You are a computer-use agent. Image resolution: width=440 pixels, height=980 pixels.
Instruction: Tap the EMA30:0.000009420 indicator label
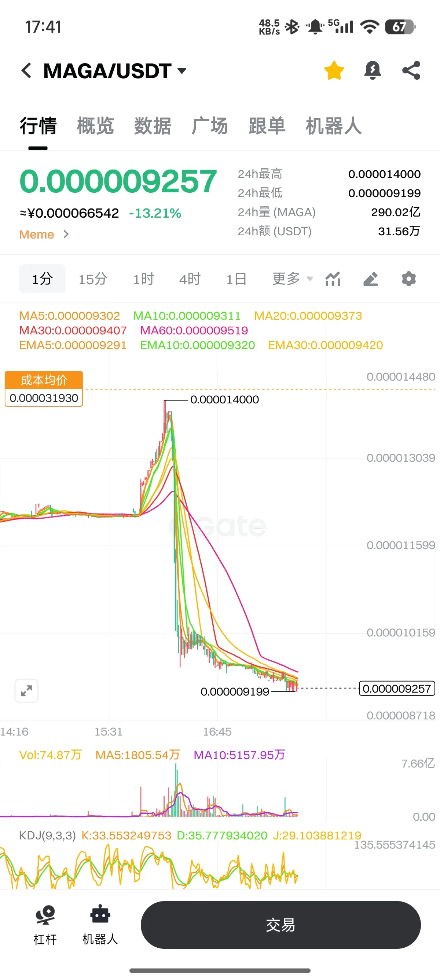326,345
